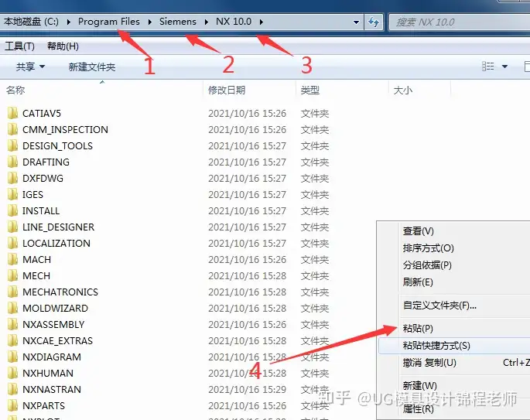Expand the arrow after 本地磁盘 (C:)
Image resolution: width=530 pixels, height=420 pixels.
[69, 22]
